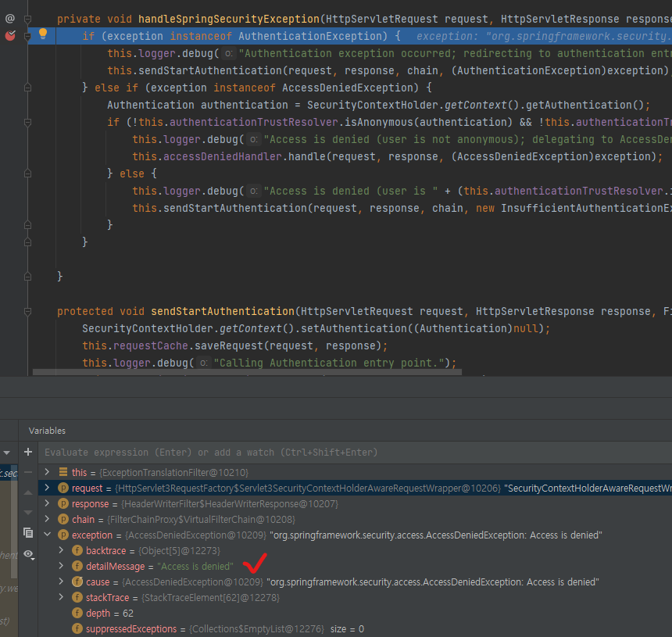Click the @ annotation gutter icon
Image resolution: width=672 pixels, height=637 pixels.
(10, 19)
